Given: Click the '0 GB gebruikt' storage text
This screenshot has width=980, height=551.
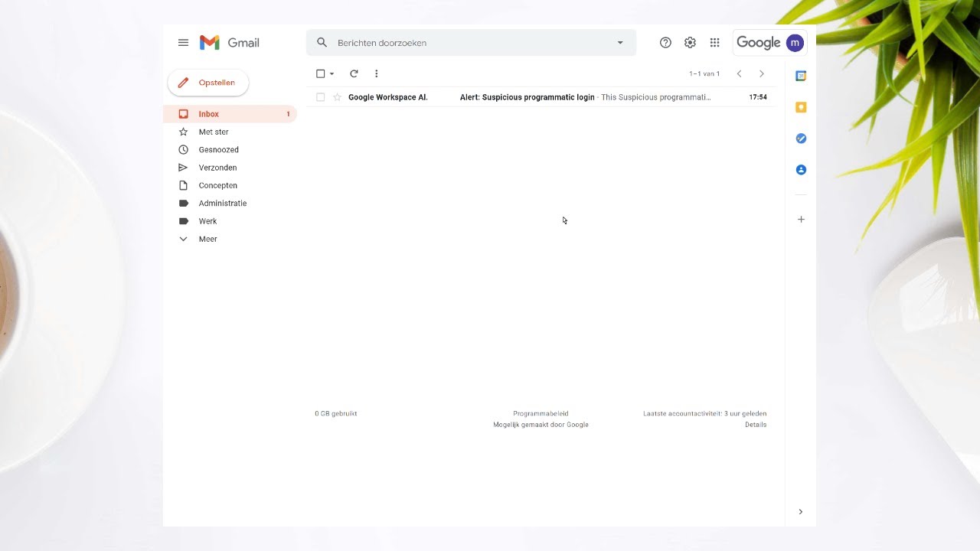Looking at the screenshot, I should (x=336, y=414).
